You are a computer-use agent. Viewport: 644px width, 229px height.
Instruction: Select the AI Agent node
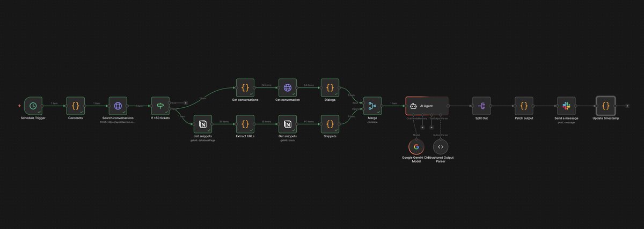tap(427, 106)
